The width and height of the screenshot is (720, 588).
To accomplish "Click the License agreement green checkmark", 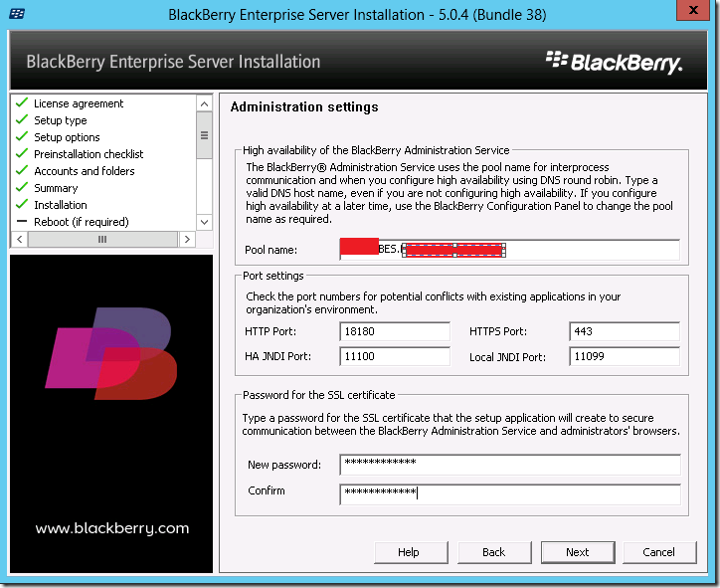I will (x=22, y=102).
